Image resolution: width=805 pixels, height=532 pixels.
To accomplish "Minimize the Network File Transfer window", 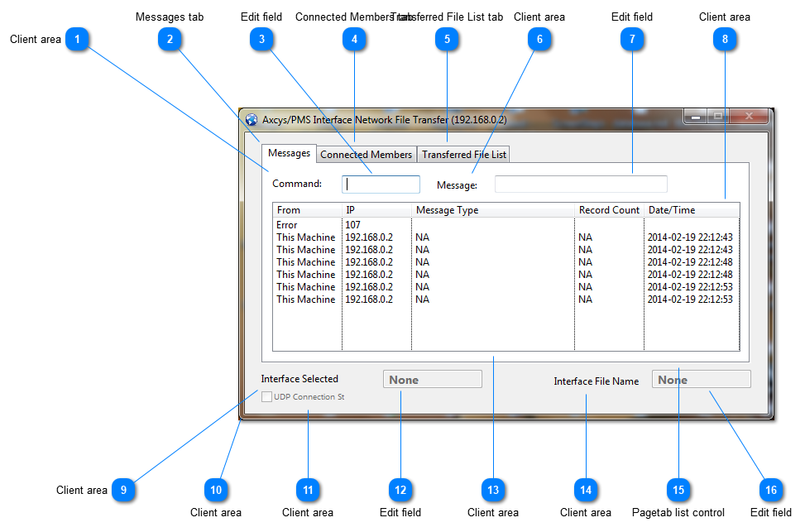I will [696, 117].
